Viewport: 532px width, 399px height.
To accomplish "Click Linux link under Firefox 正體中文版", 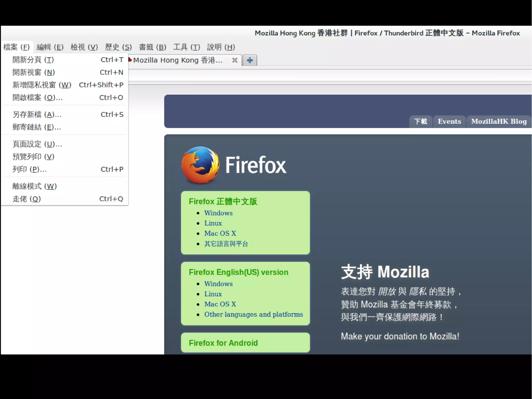I will pos(213,223).
